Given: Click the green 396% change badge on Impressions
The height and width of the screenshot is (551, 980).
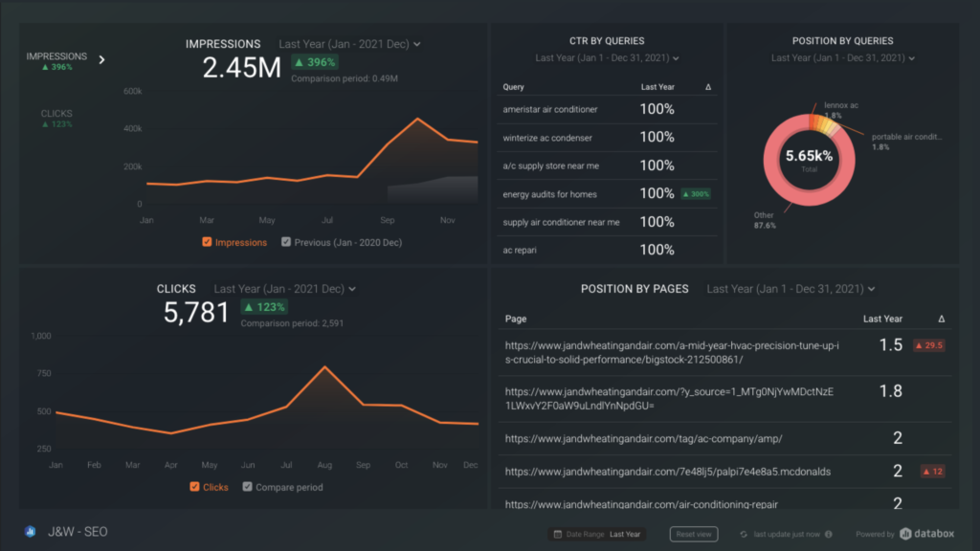Looking at the screenshot, I should coord(312,63).
